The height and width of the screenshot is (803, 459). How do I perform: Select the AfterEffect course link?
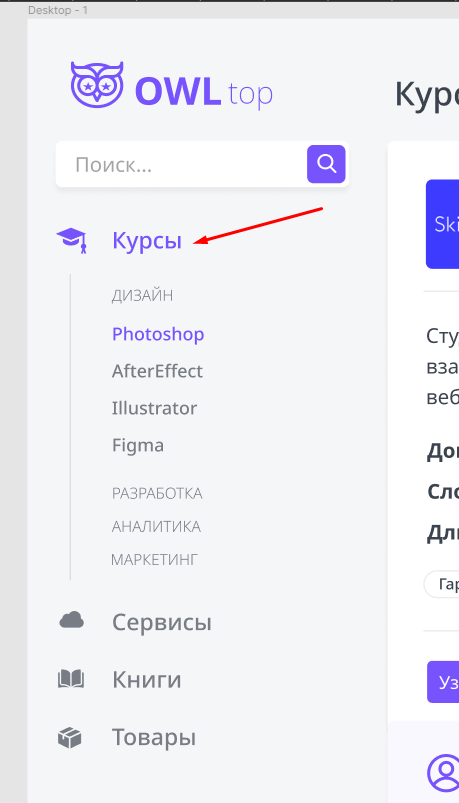[x=157, y=371]
